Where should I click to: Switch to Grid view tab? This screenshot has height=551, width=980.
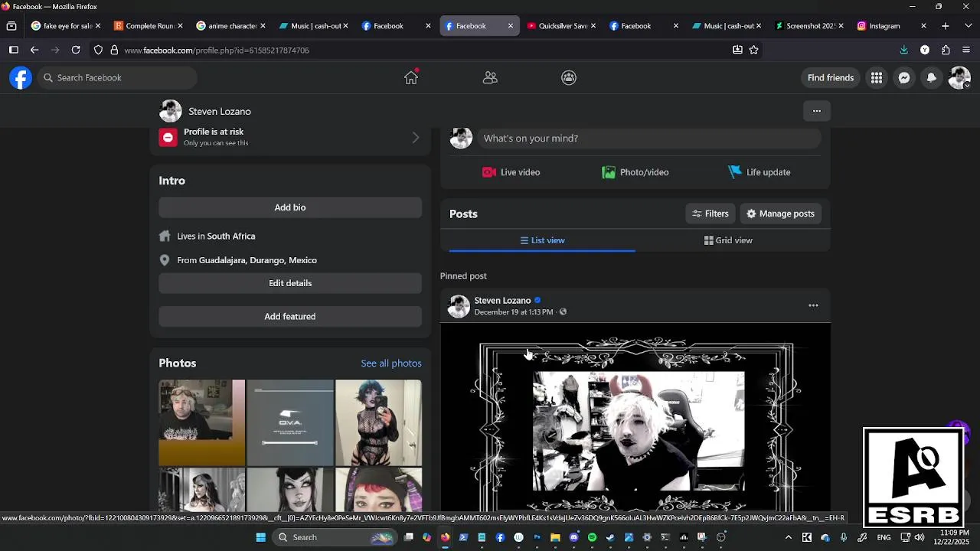[728, 240]
